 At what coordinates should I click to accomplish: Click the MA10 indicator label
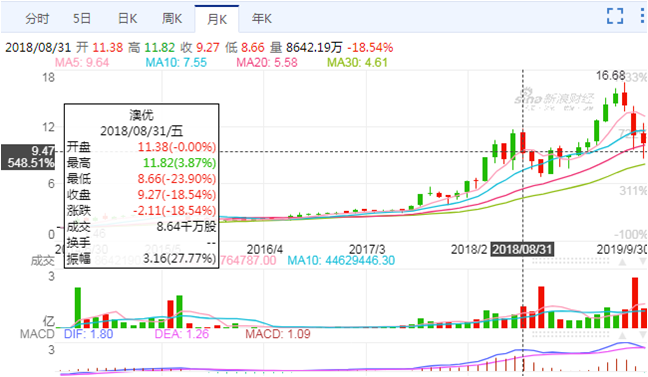pos(176,62)
